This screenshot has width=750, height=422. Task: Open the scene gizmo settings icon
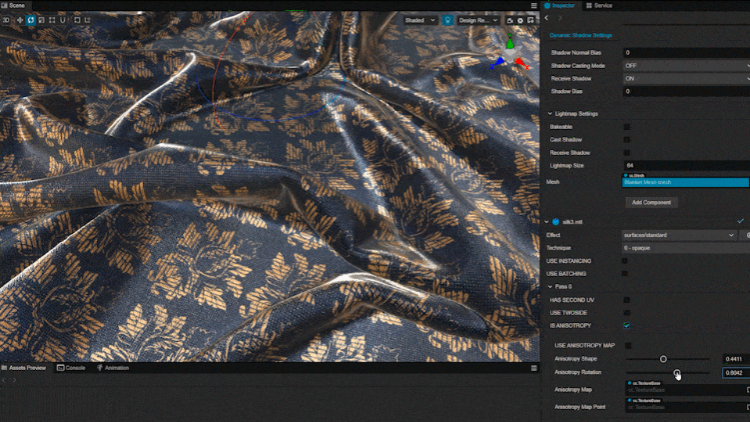520,20
